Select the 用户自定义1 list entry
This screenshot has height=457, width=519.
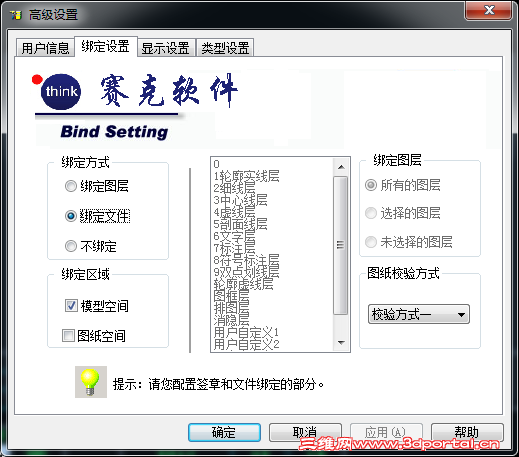(273, 332)
